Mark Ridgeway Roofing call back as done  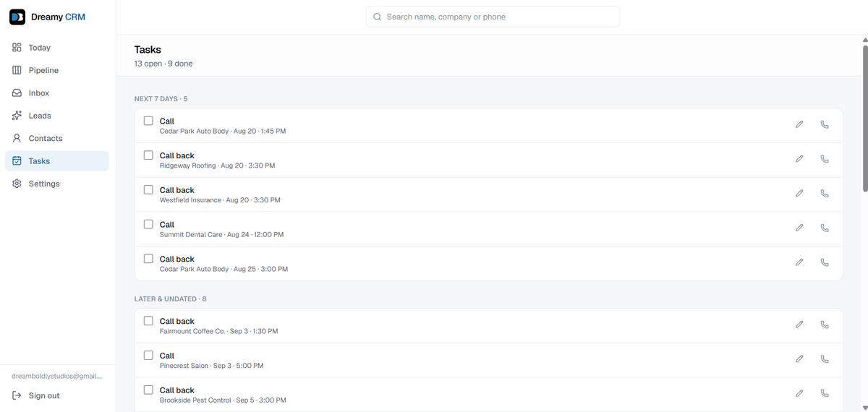148,155
